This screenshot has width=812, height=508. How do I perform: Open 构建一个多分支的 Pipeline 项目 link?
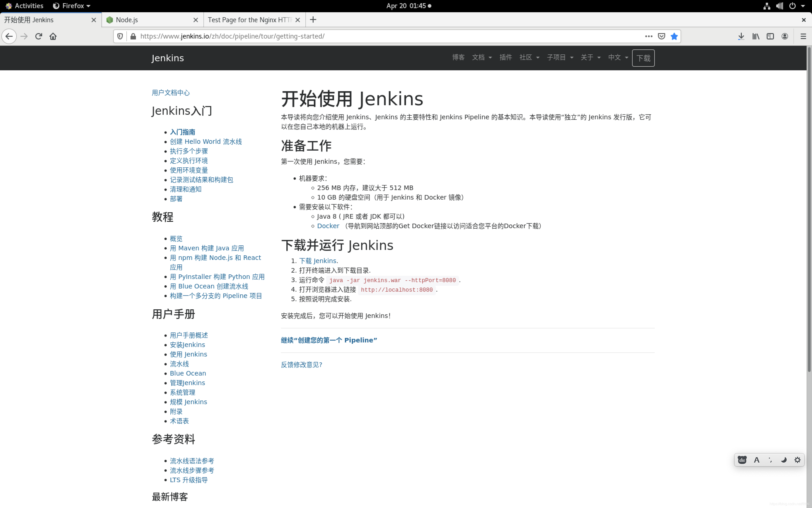(x=216, y=296)
